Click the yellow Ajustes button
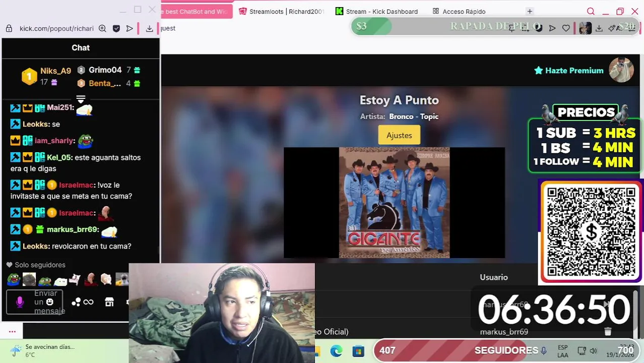 [399, 135]
